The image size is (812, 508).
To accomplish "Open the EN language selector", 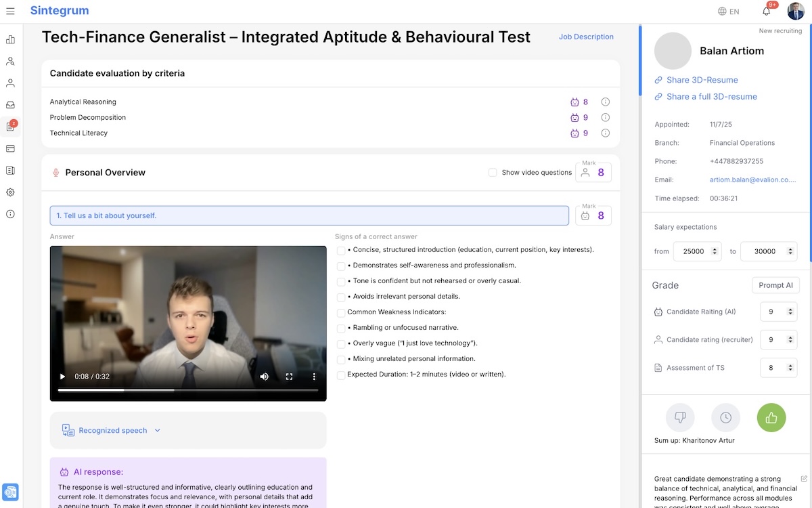I will [x=728, y=11].
